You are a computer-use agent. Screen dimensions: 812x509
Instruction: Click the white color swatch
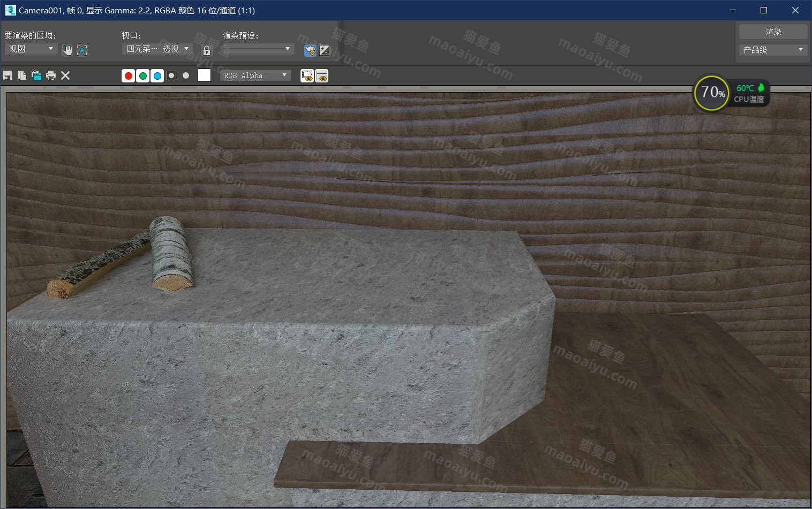point(204,75)
